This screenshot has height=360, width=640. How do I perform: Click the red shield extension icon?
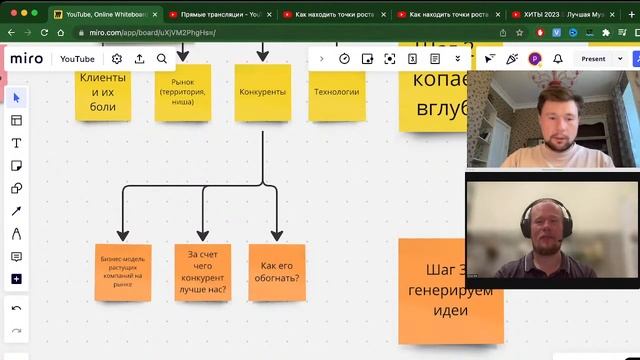click(x=540, y=33)
